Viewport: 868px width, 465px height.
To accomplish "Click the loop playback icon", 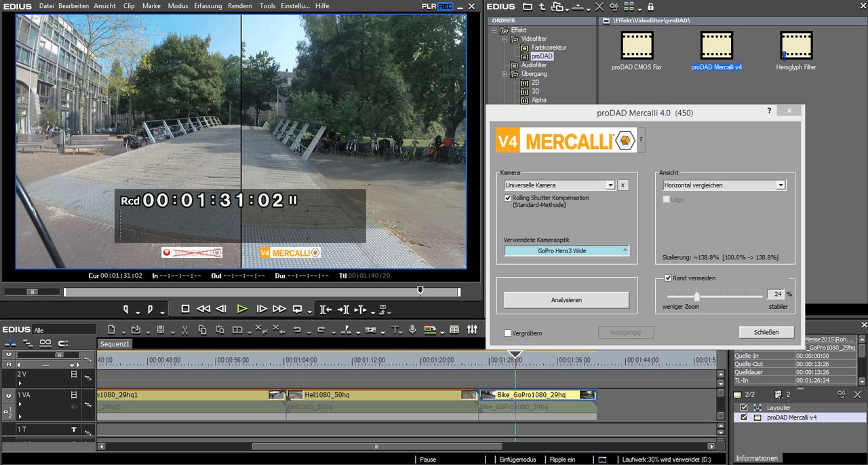I will [x=297, y=309].
